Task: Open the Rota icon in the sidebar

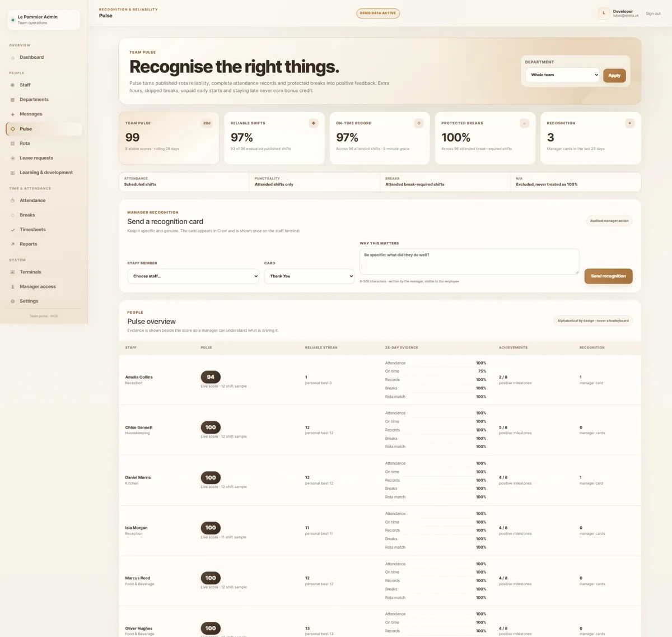Action: coord(13,143)
